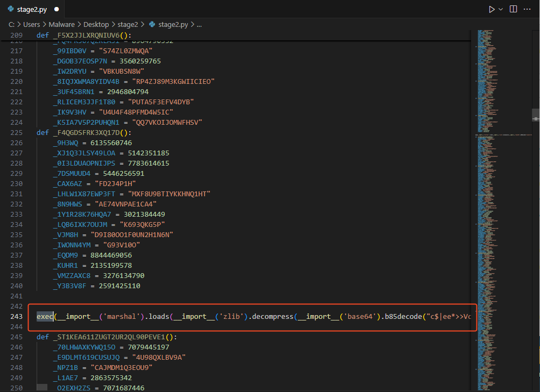Run the Python file with play icon
Screen dimensions: 540x392
tap(492, 9)
